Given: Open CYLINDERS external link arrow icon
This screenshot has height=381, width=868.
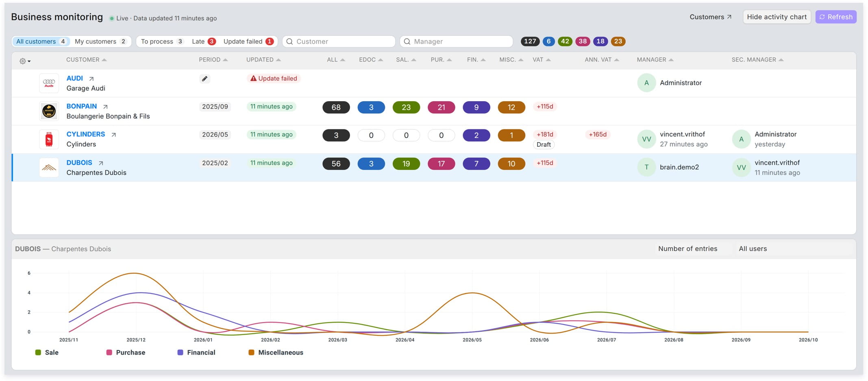Looking at the screenshot, I should [114, 135].
